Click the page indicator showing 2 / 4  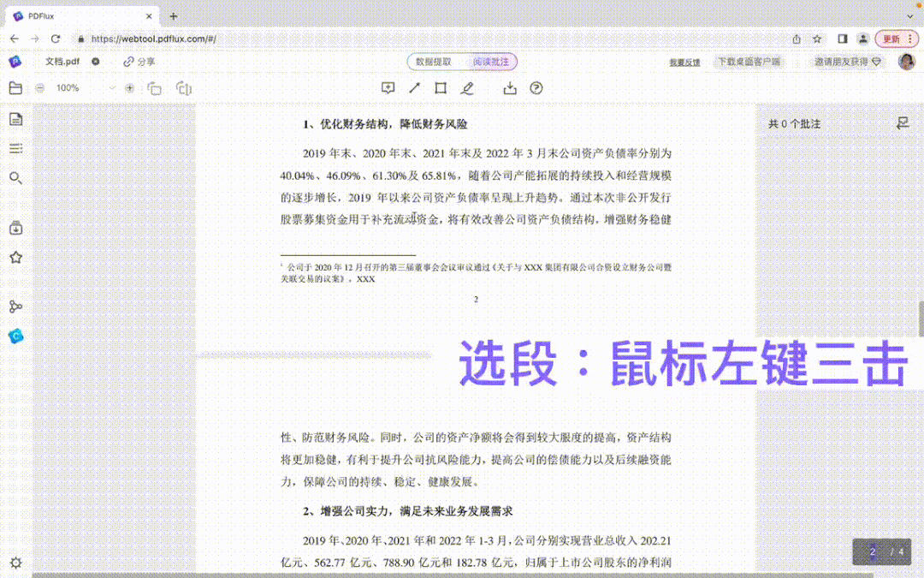(882, 552)
